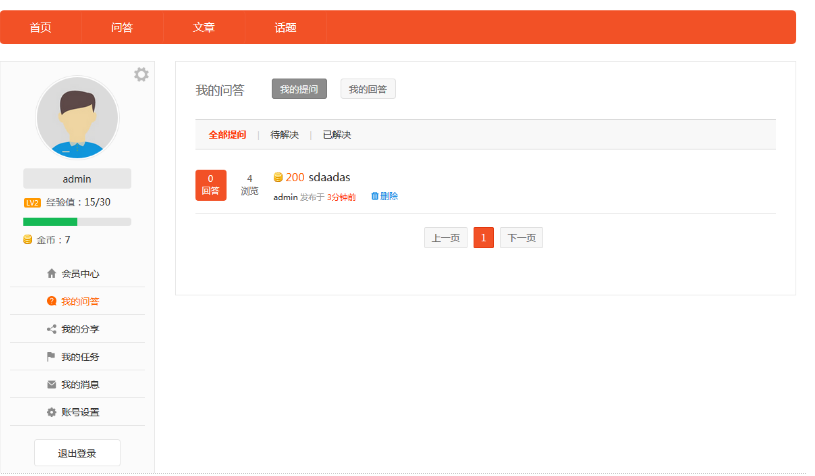Click the gear icon beside 账号设置

point(51,412)
